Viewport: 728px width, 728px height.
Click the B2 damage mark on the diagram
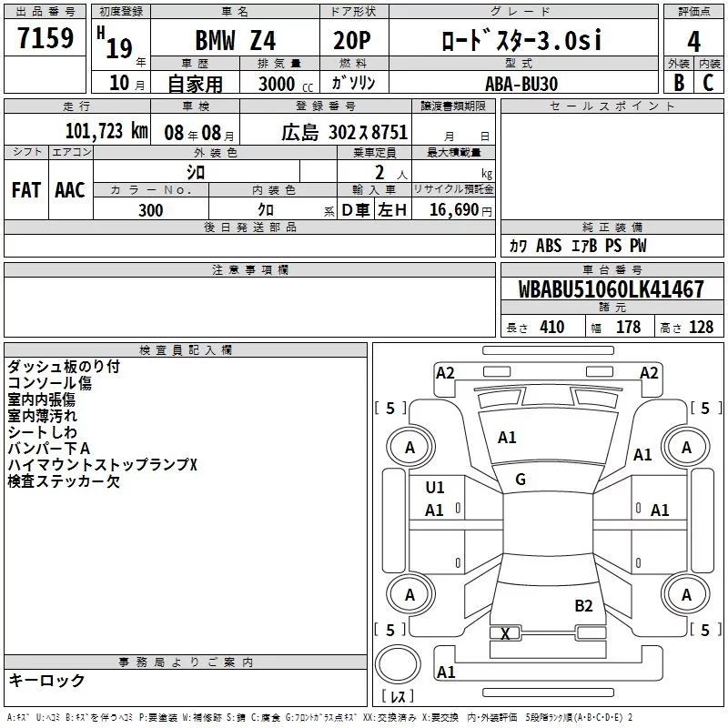[583, 606]
